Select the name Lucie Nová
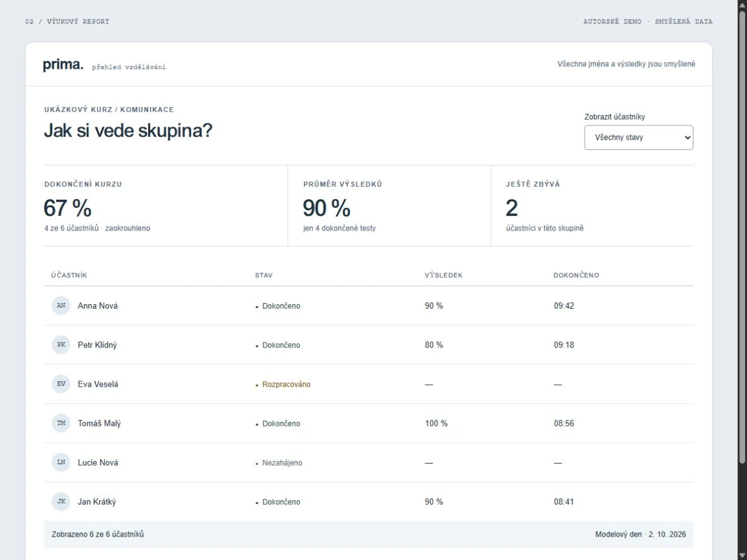Screen dimensions: 747x560 pos(98,462)
